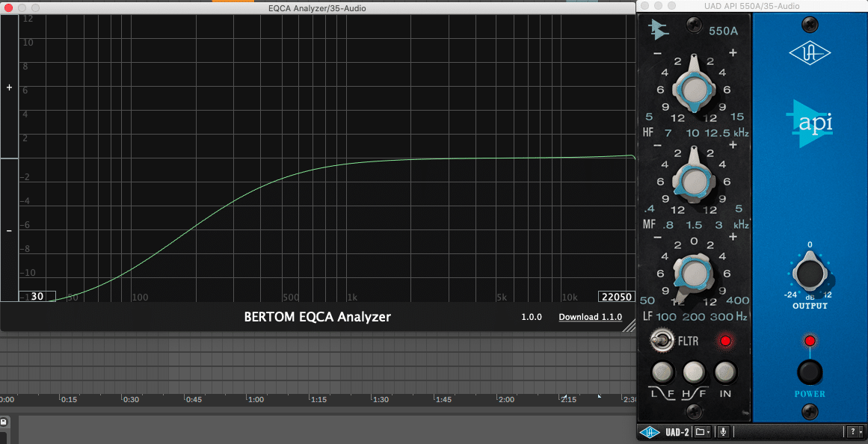Screen dimensions: 868x444
Task: Click the minus sign above MF knob
Action: tap(658, 145)
